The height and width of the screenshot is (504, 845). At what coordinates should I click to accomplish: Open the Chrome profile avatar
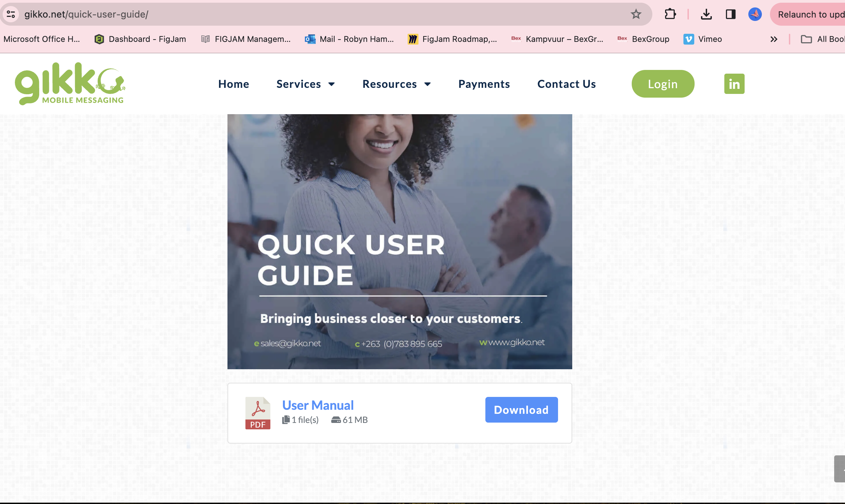pyautogui.click(x=755, y=14)
